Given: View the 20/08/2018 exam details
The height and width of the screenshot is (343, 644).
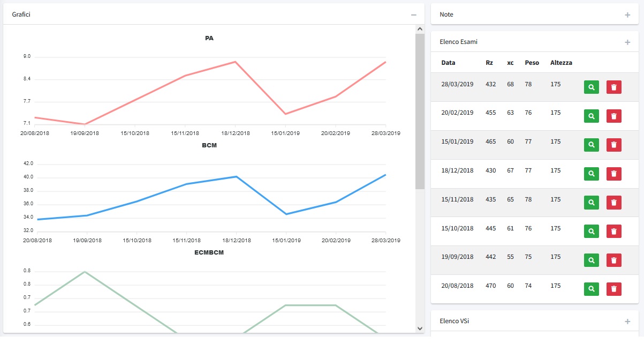Looking at the screenshot, I should 591,289.
